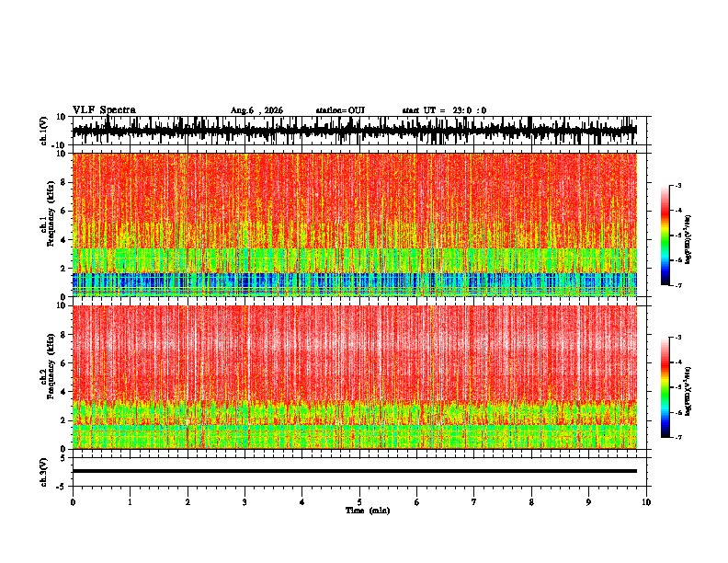Click the ch.1 'Frequency (kHz)' axis label

(51, 213)
